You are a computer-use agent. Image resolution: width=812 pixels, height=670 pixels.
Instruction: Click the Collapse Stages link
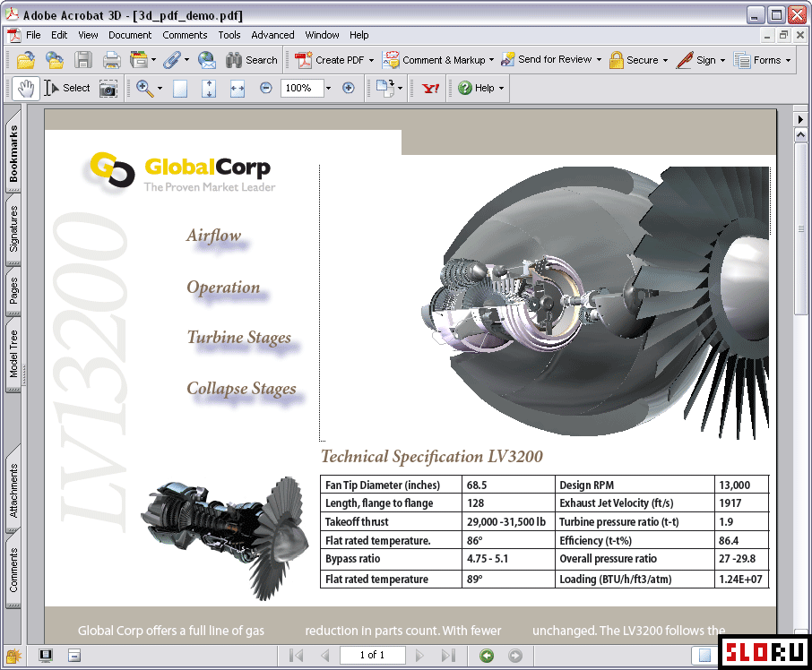[241, 389]
